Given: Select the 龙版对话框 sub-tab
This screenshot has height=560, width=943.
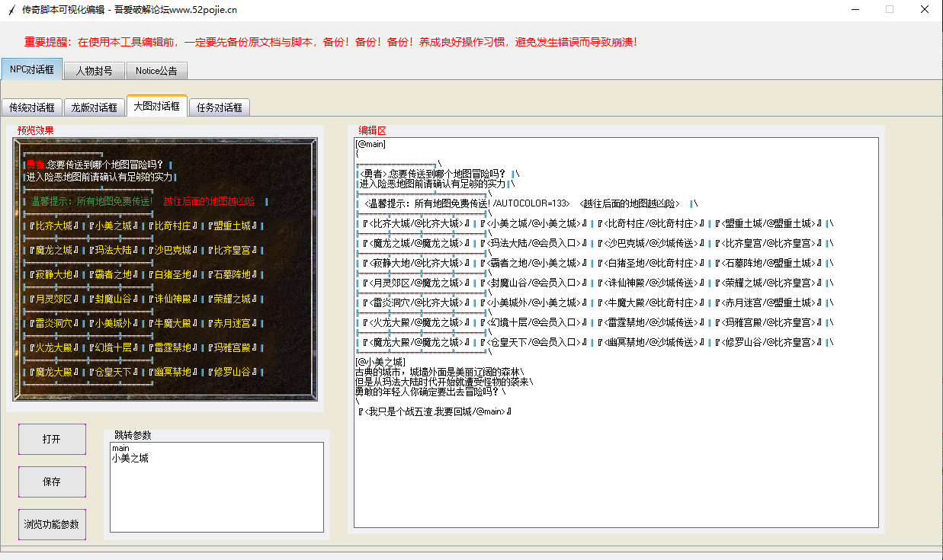Looking at the screenshot, I should pos(94,107).
